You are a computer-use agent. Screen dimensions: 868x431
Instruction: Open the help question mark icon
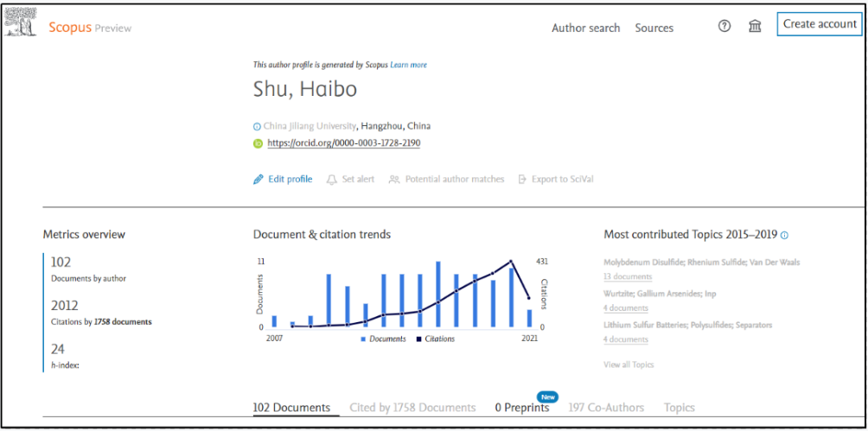click(x=724, y=27)
